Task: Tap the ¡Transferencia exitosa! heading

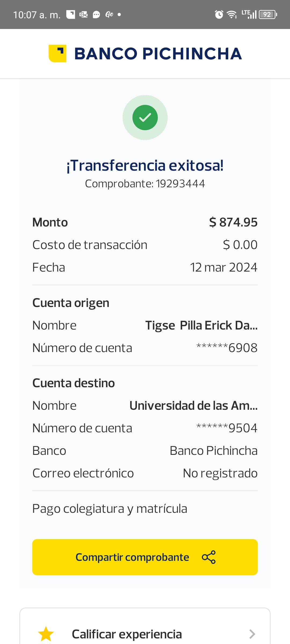Action: pos(145,165)
